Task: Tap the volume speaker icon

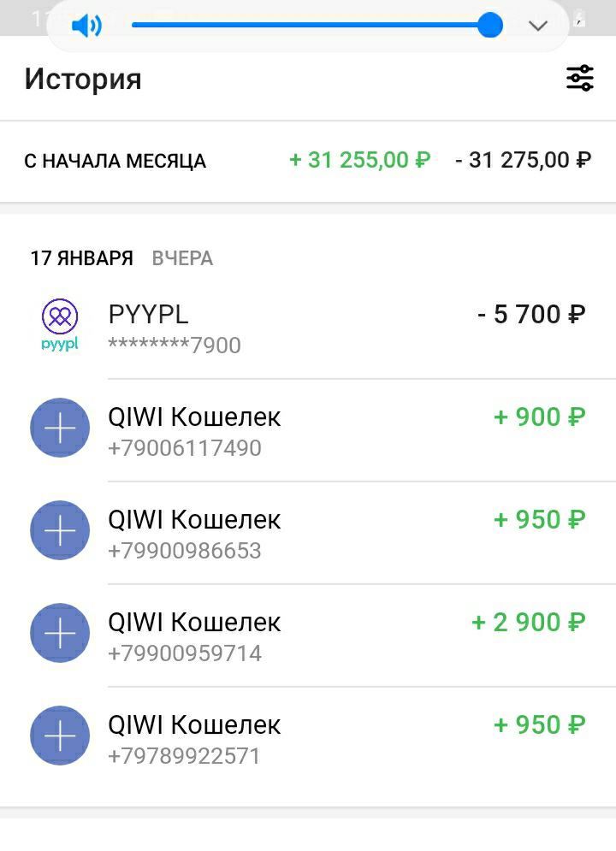Action: [86, 26]
